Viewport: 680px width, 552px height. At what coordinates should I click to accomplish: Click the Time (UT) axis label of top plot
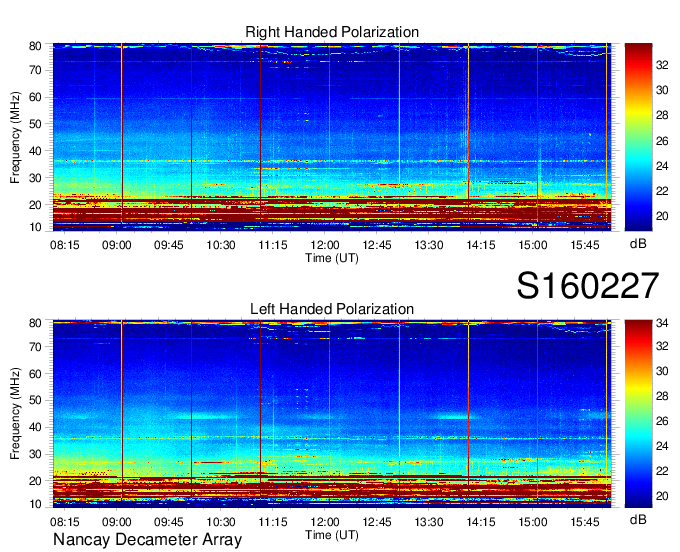click(332, 258)
